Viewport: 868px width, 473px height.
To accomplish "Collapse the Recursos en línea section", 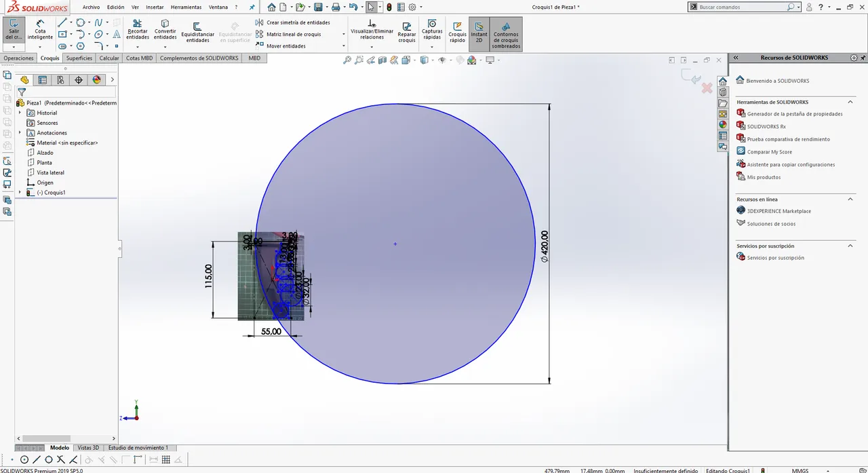I will point(850,199).
